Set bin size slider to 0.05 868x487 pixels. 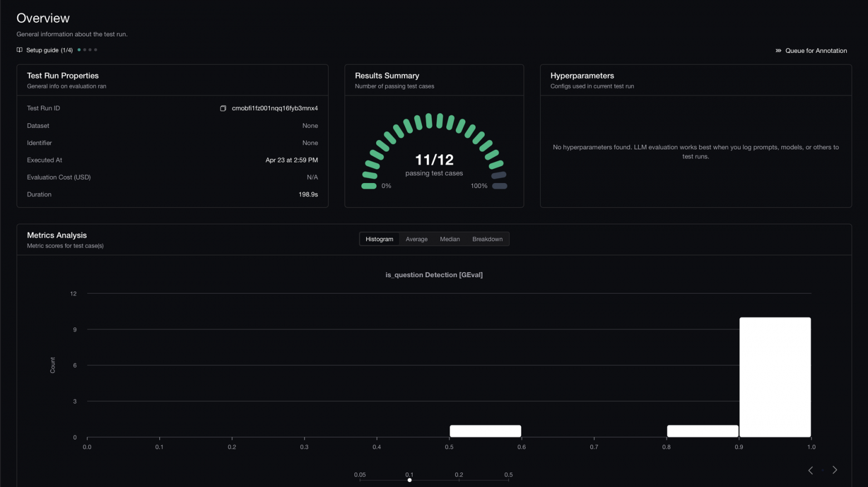click(360, 480)
